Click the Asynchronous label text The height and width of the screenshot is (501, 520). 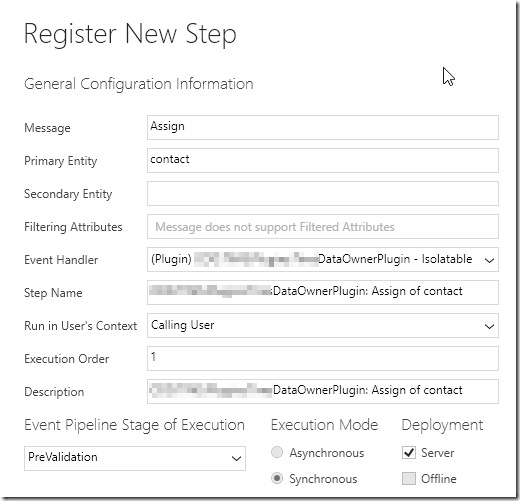327,453
